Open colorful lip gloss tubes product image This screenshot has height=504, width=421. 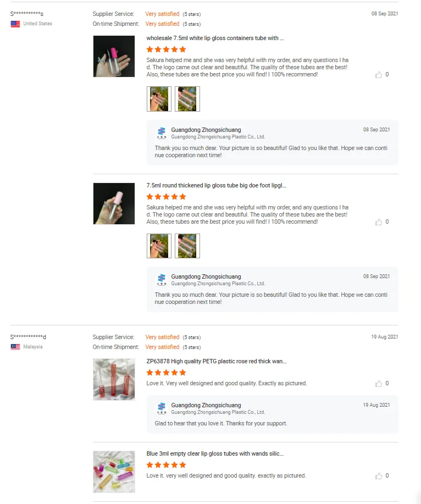coord(114,472)
